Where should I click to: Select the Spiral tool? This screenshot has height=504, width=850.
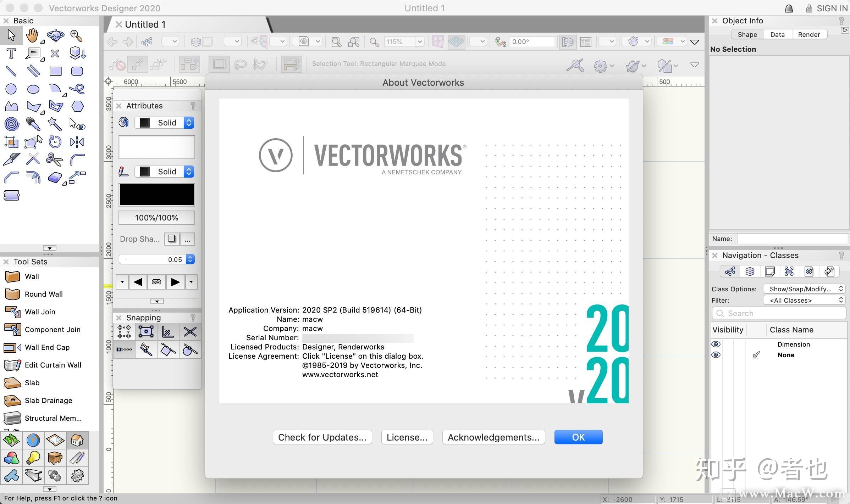click(12, 124)
